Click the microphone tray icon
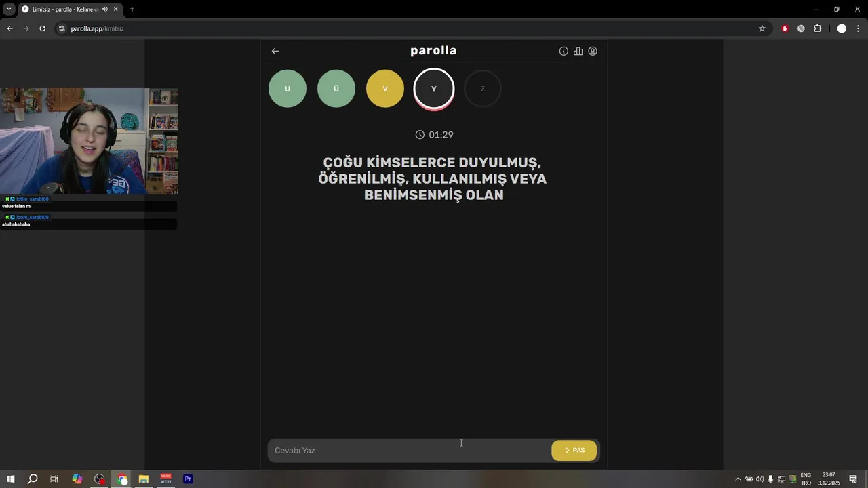 coord(770,479)
